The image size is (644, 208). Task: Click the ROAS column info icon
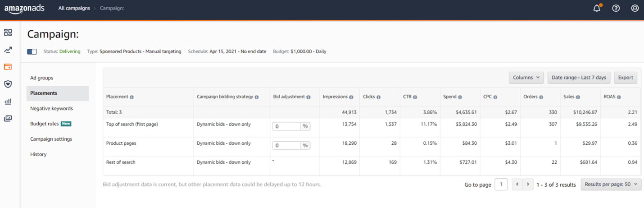619,97
